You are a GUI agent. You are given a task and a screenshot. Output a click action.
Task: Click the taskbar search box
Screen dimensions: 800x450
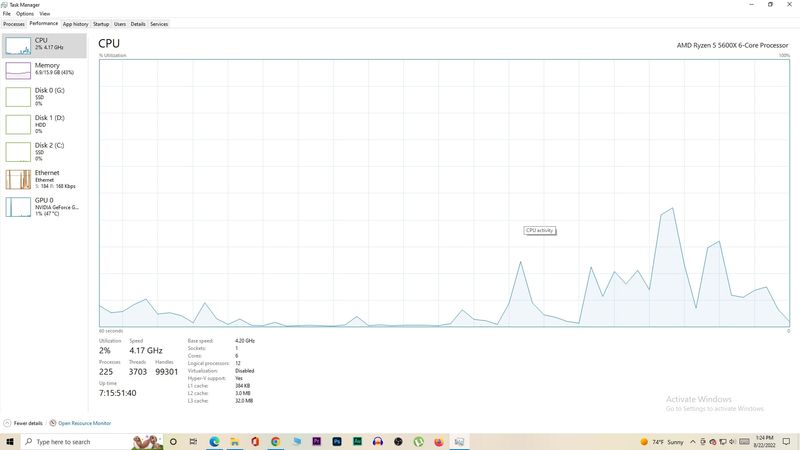(92, 442)
